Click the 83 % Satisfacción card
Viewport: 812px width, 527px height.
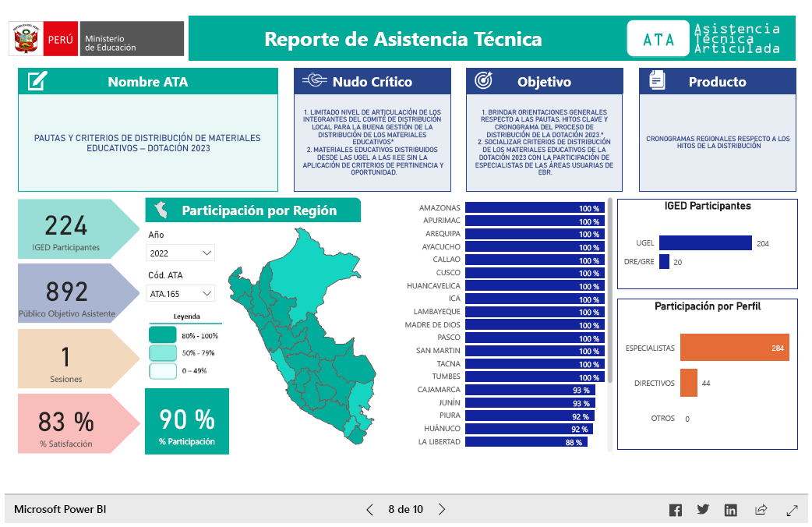coord(78,423)
